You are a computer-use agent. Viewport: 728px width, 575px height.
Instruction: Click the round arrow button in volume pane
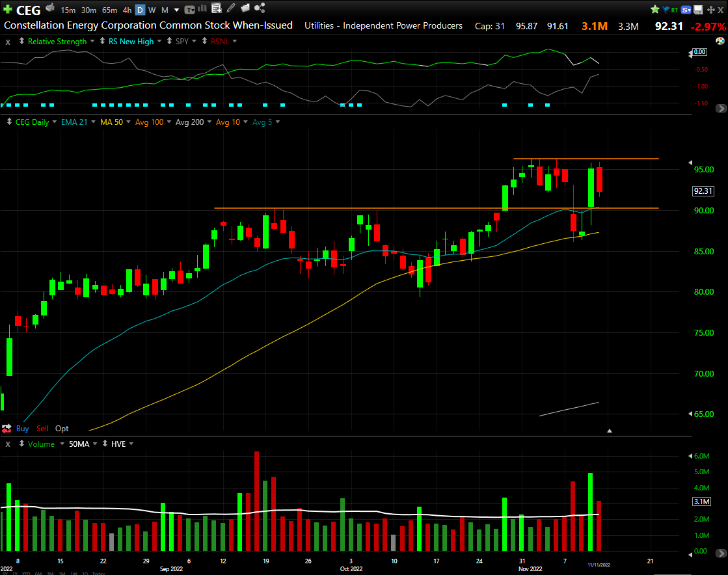click(721, 553)
